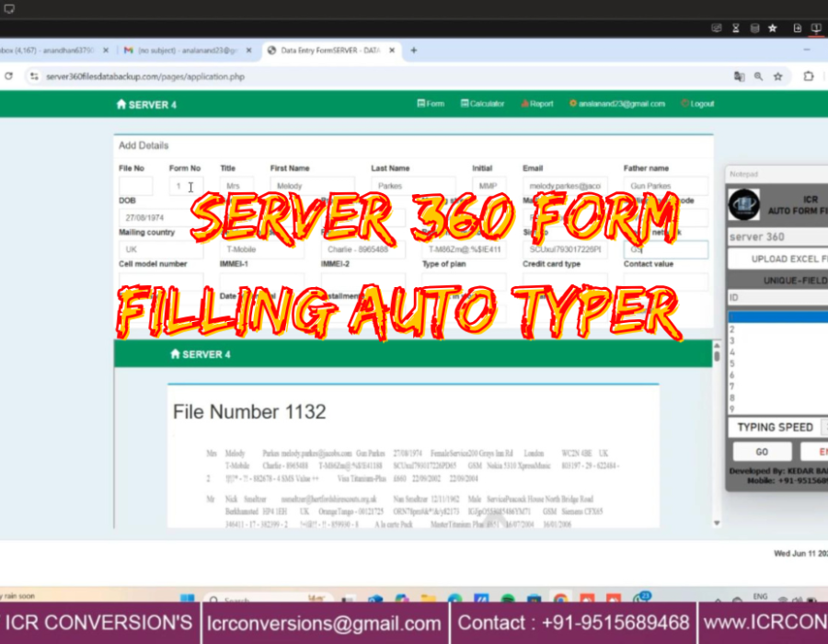Click the zoom magnifier icon in address bar
This screenshot has height=644, width=828.
pyautogui.click(x=759, y=76)
